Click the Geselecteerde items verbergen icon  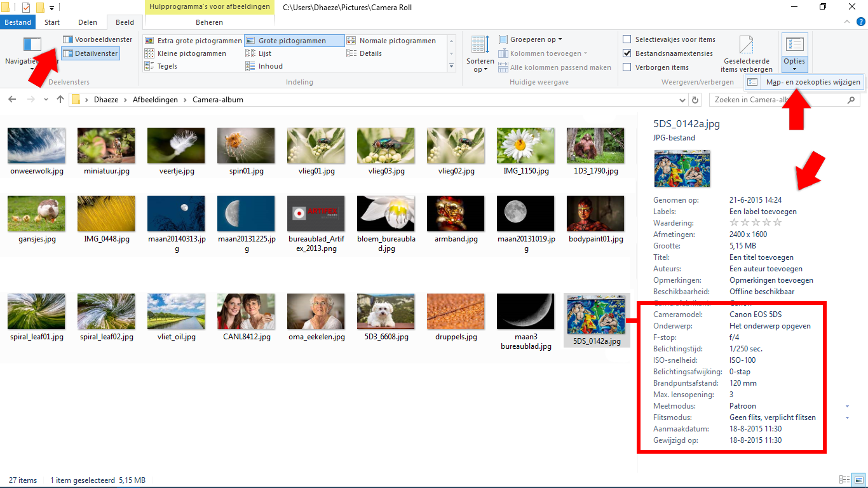(747, 46)
